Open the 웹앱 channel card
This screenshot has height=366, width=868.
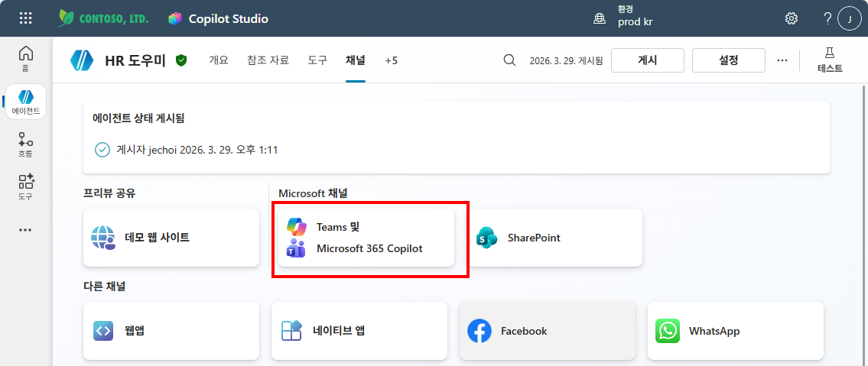point(171,331)
